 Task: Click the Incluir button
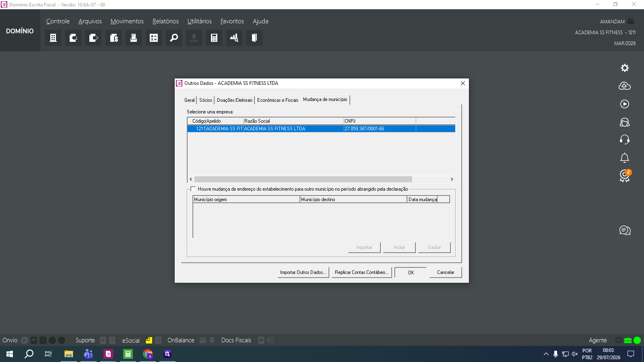point(399,247)
